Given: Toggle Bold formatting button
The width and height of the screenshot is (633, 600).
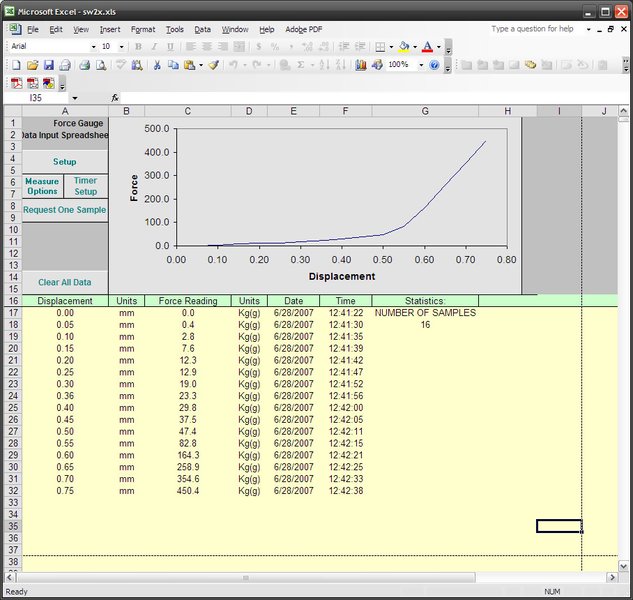Looking at the screenshot, I should (139, 47).
